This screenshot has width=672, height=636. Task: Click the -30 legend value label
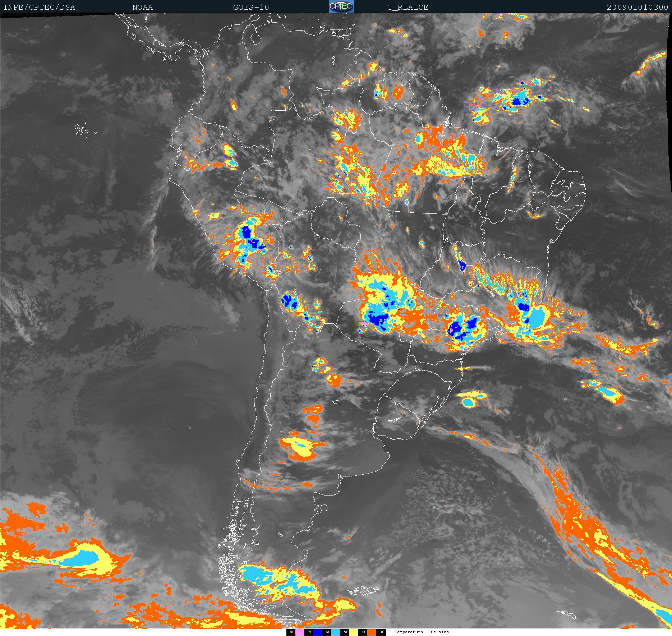(381, 632)
